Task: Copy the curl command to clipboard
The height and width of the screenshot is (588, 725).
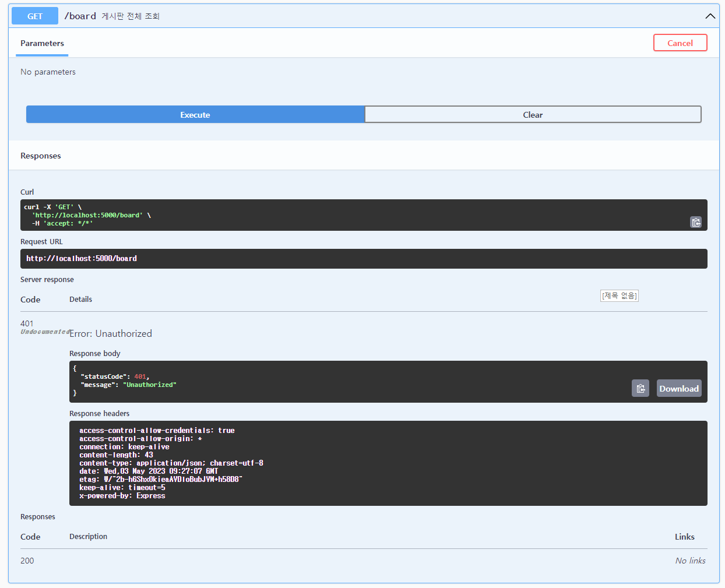Action: [696, 222]
